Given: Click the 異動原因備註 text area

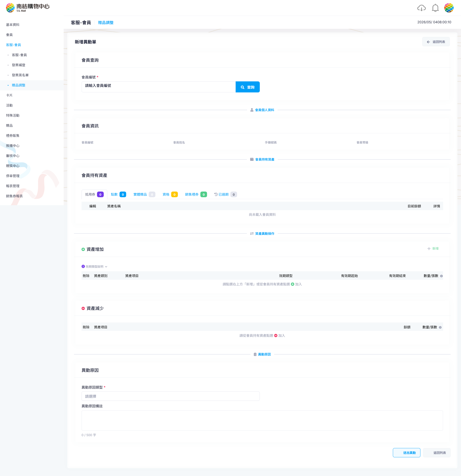Looking at the screenshot, I should [262, 420].
